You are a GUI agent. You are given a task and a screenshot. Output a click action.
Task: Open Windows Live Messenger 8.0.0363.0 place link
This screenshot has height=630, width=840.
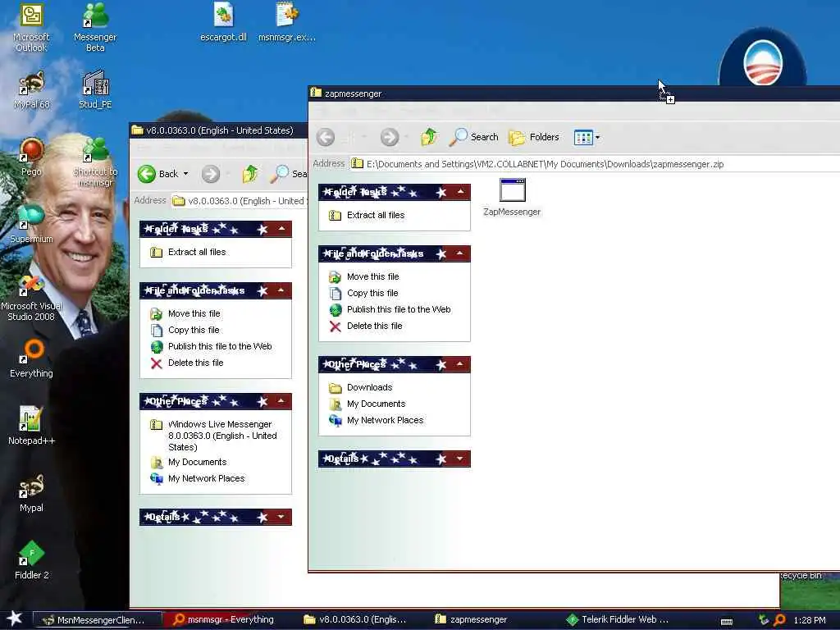click(221, 436)
